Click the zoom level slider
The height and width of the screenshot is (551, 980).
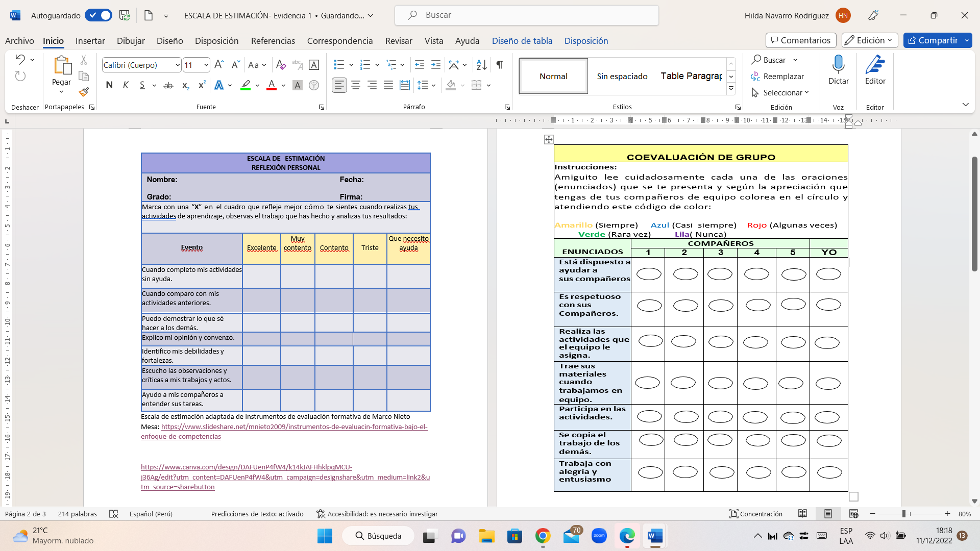point(903,514)
